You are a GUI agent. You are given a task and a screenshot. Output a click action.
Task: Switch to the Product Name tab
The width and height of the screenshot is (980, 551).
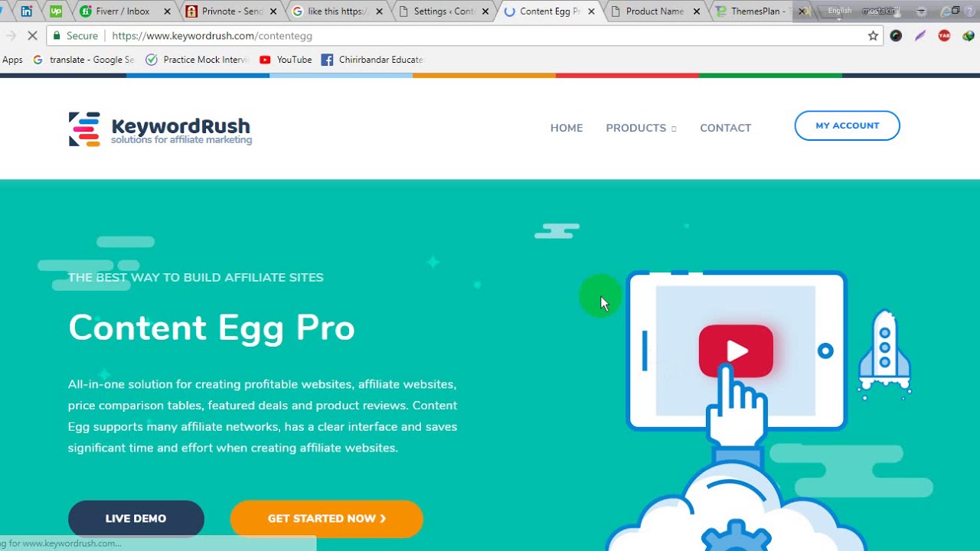click(x=653, y=11)
